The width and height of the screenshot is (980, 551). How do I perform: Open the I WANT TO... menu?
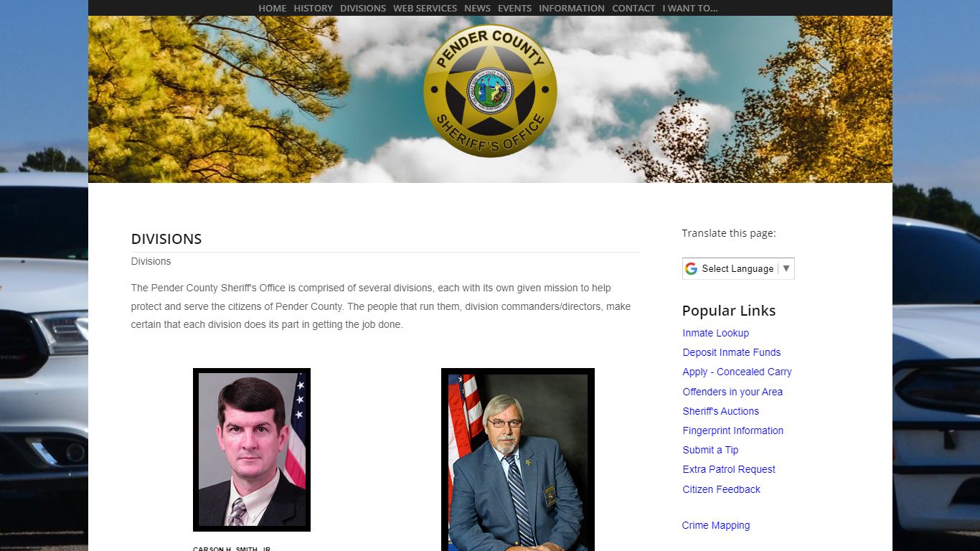[x=689, y=8]
